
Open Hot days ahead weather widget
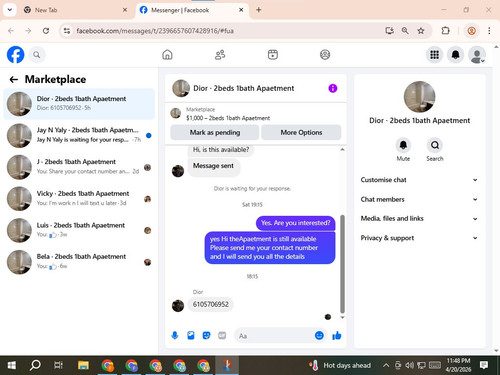click(x=340, y=366)
